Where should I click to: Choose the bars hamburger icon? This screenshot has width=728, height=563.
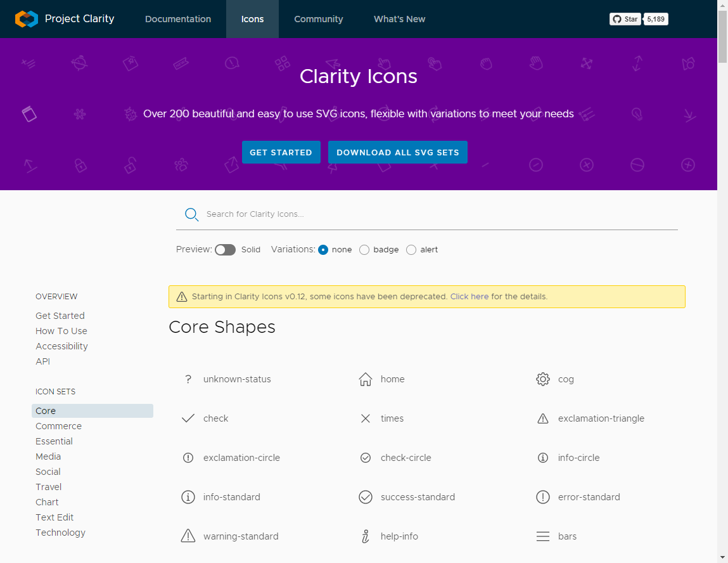[543, 537]
